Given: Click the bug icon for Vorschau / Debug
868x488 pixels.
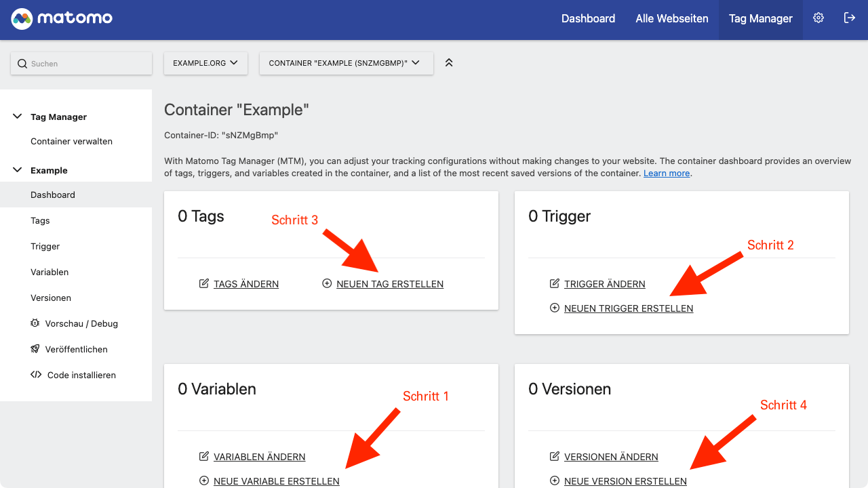Looking at the screenshot, I should point(35,323).
